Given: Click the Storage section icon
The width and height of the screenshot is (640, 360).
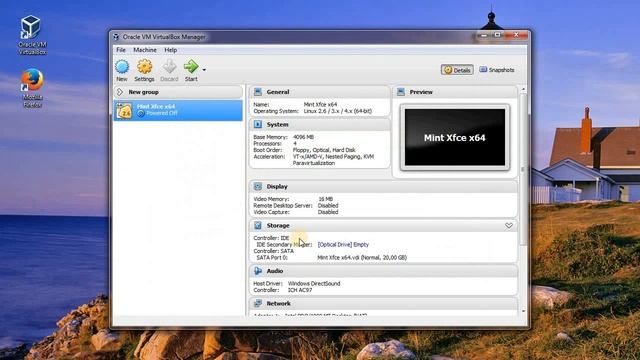Looking at the screenshot, I should [x=258, y=225].
